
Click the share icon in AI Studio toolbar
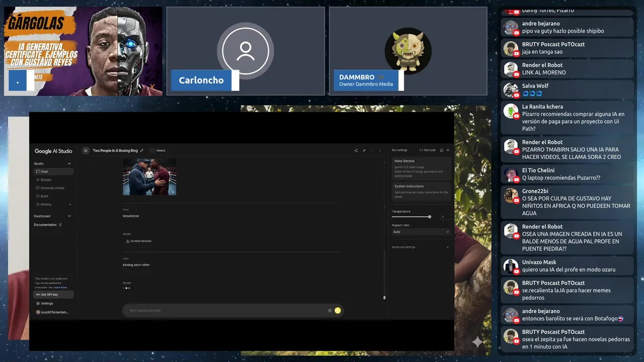click(x=356, y=150)
